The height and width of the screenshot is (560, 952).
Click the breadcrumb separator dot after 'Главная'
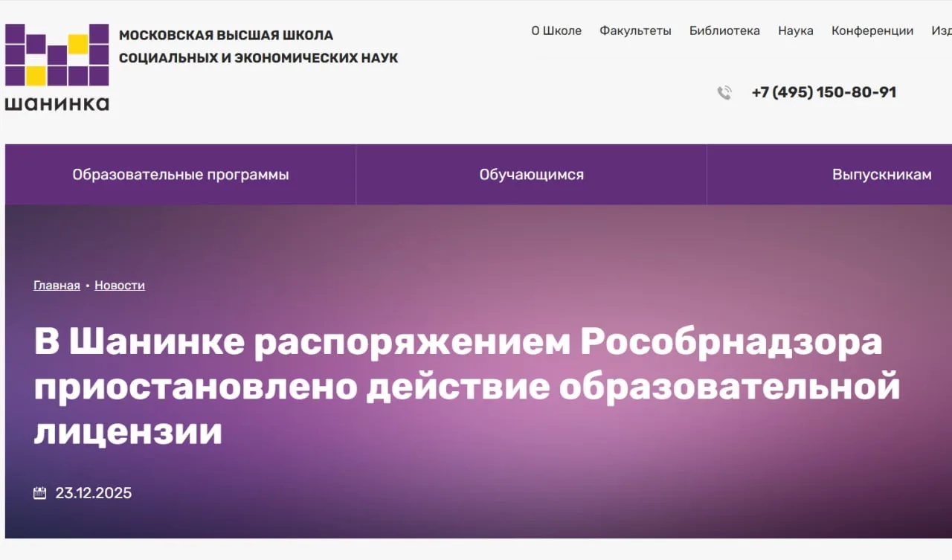(87, 286)
